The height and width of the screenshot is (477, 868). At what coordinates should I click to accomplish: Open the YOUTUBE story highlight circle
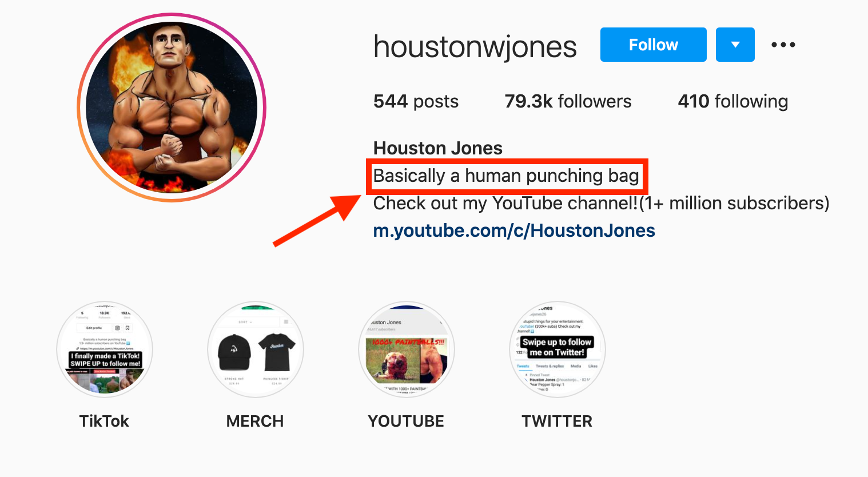(407, 349)
